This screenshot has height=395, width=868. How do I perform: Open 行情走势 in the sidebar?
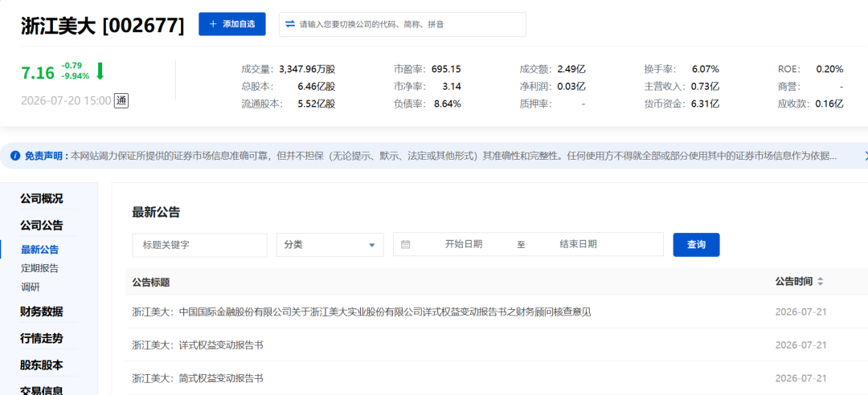tap(42, 338)
